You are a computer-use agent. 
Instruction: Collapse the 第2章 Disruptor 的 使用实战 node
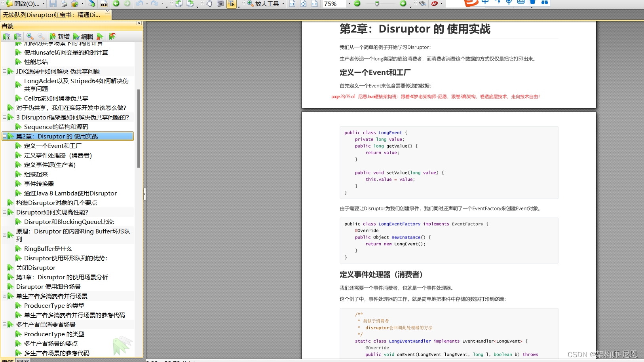coord(4,136)
